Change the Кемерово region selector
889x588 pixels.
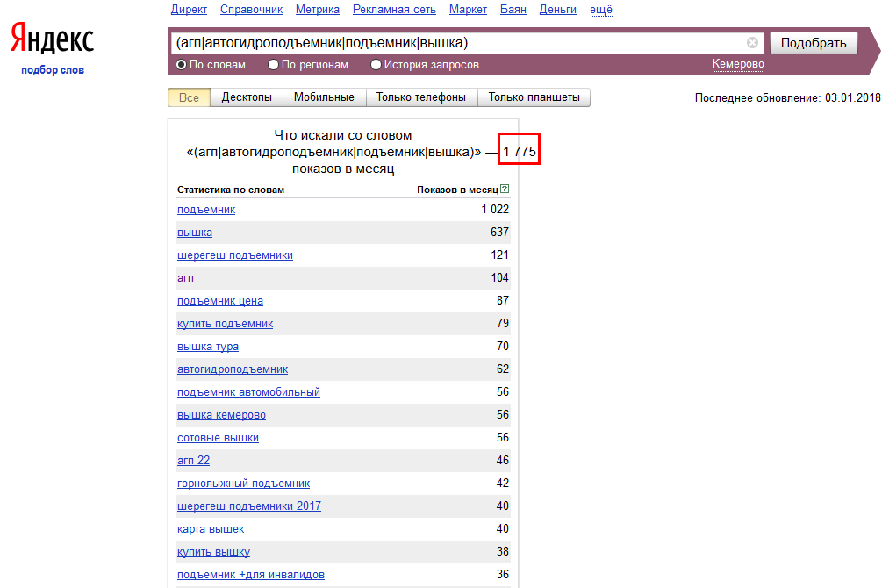(x=738, y=64)
